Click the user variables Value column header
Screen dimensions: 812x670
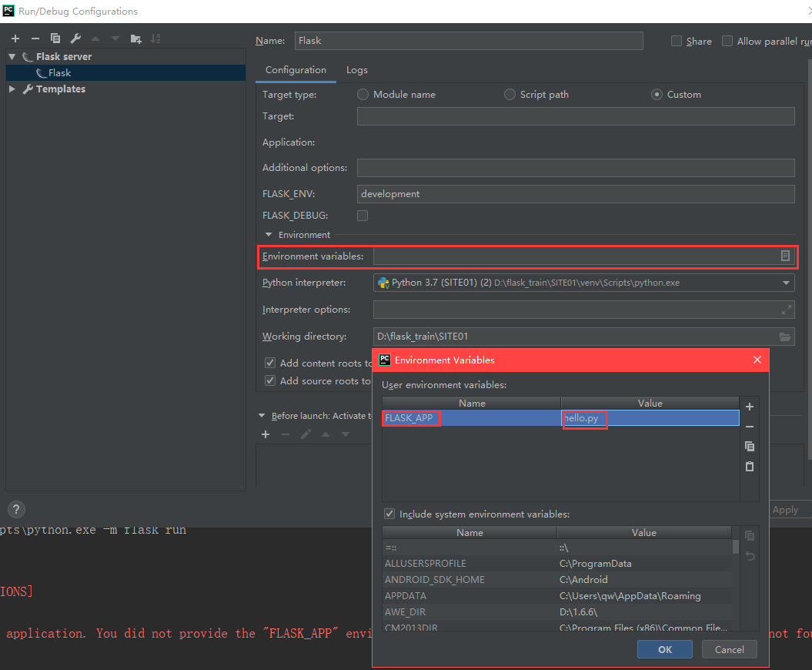[x=650, y=403]
